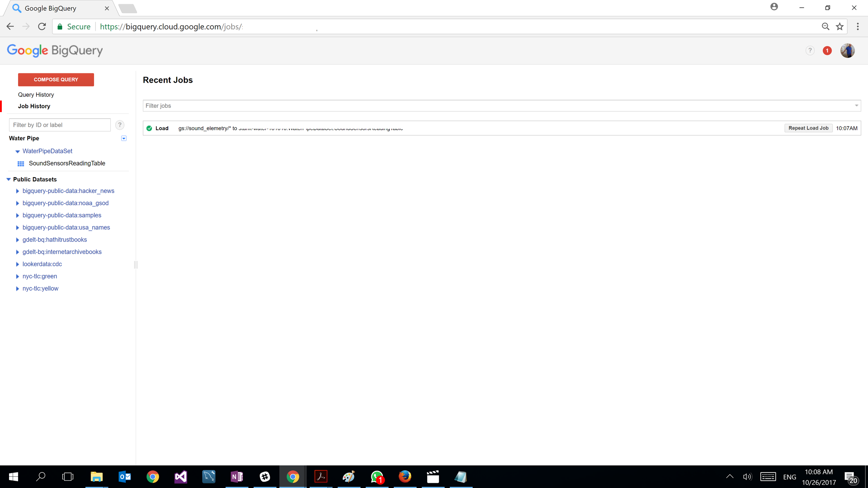The height and width of the screenshot is (488, 868).
Task: Open Firefox from the taskbar
Action: click(x=405, y=477)
